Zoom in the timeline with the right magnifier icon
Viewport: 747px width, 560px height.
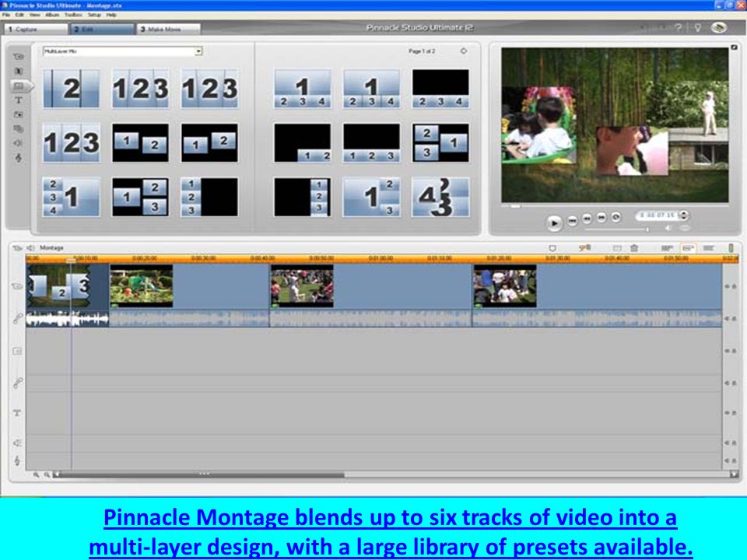click(47, 474)
